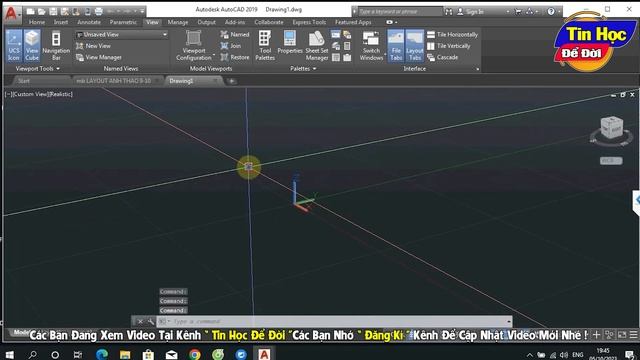Click the plus new drawing tab button

coord(231,81)
